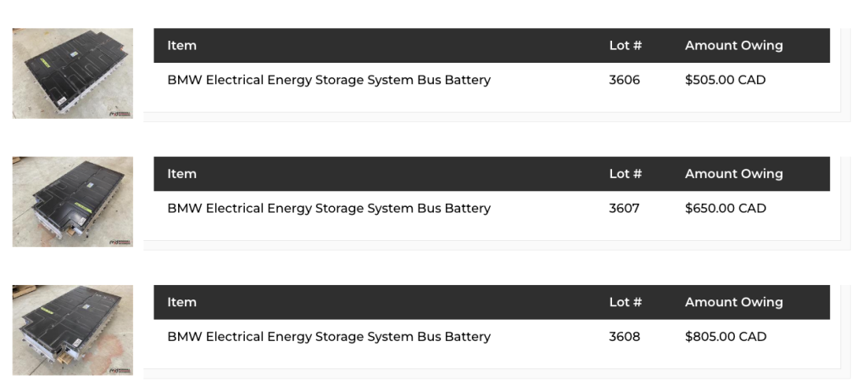The width and height of the screenshot is (868, 392).
Task: Click the item name for lot 3608
Action: point(329,337)
